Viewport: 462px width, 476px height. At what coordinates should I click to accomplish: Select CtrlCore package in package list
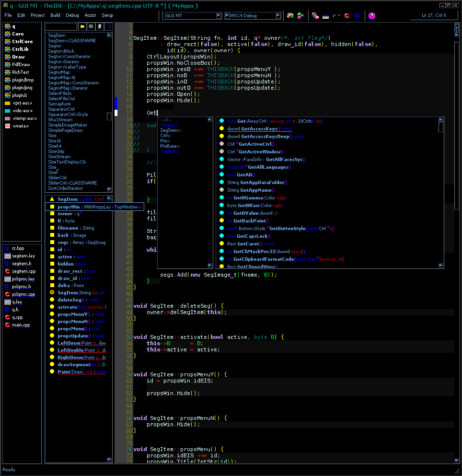point(22,42)
